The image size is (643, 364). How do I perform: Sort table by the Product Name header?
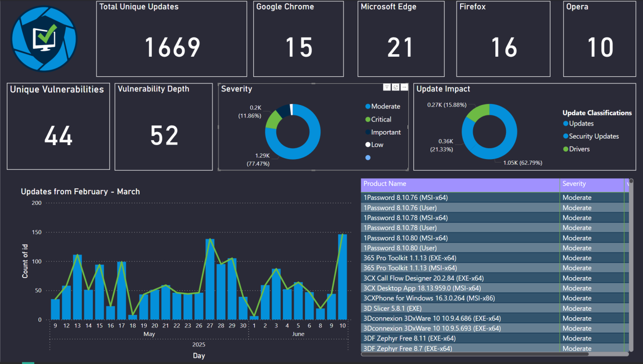384,184
